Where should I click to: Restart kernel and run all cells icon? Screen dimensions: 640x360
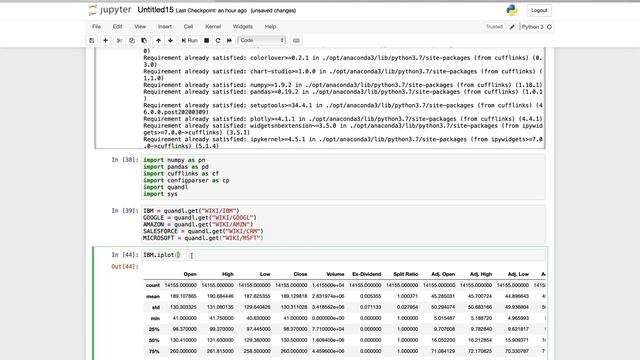[x=229, y=40]
